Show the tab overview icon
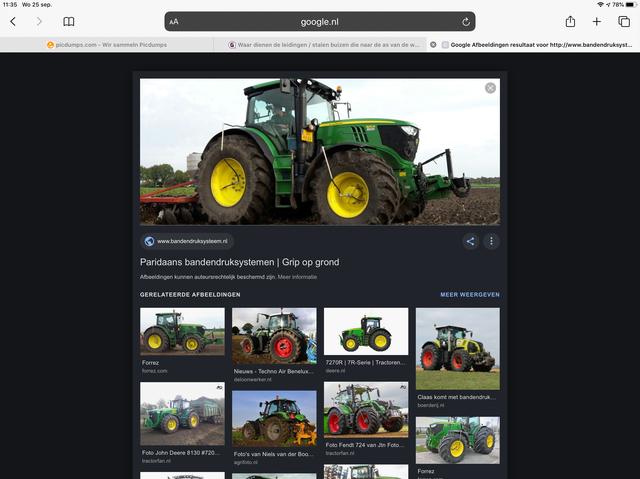The height and width of the screenshot is (479, 640). point(624,21)
